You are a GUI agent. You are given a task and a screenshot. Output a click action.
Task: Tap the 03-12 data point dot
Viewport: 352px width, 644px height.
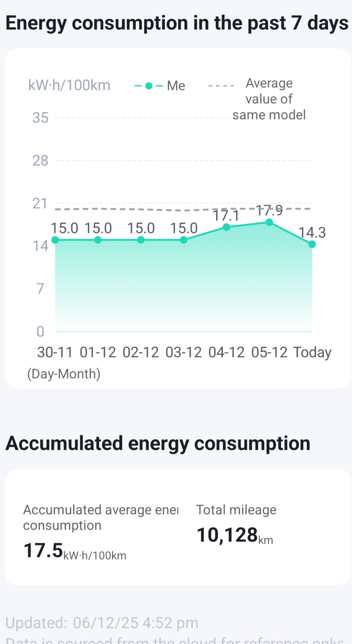pos(183,240)
